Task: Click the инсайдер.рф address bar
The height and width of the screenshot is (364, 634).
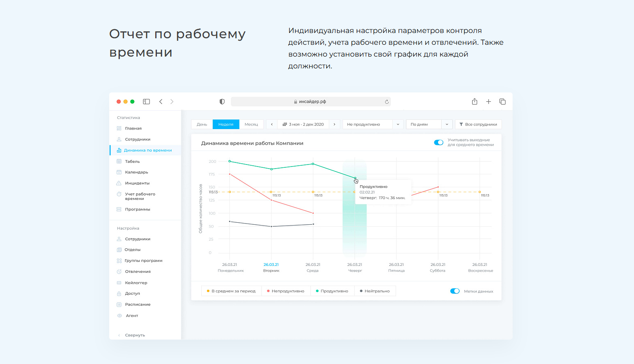Action: pyautogui.click(x=310, y=102)
